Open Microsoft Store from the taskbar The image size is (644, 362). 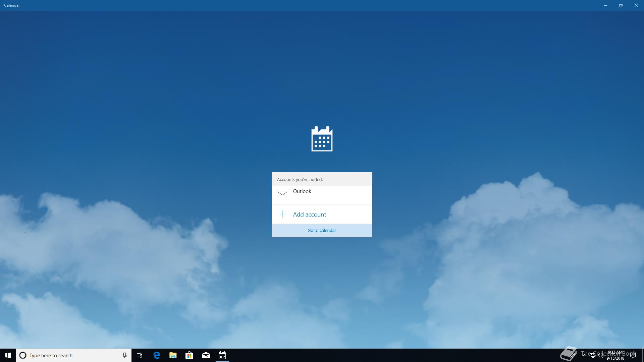pyautogui.click(x=190, y=355)
